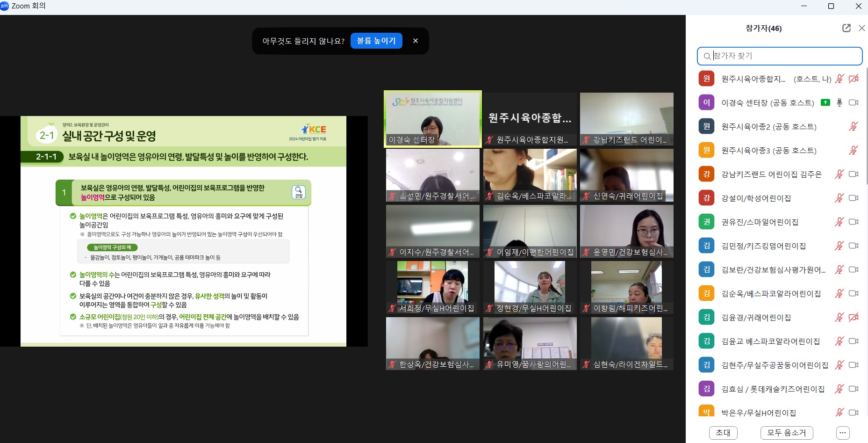
Task: Unmute 김순옥/베스파코알라어린이집 in list
Action: coord(839,293)
